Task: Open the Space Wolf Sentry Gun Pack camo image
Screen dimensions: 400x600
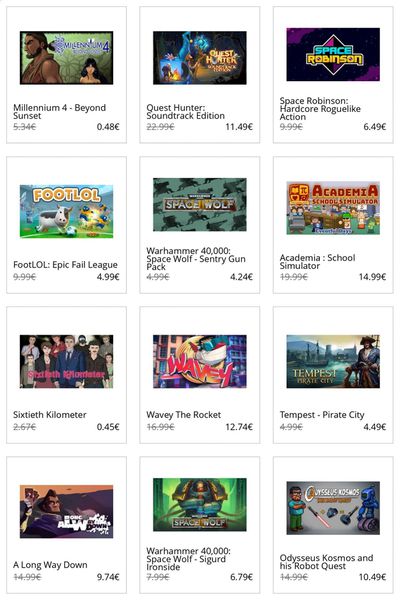Action: point(199,204)
